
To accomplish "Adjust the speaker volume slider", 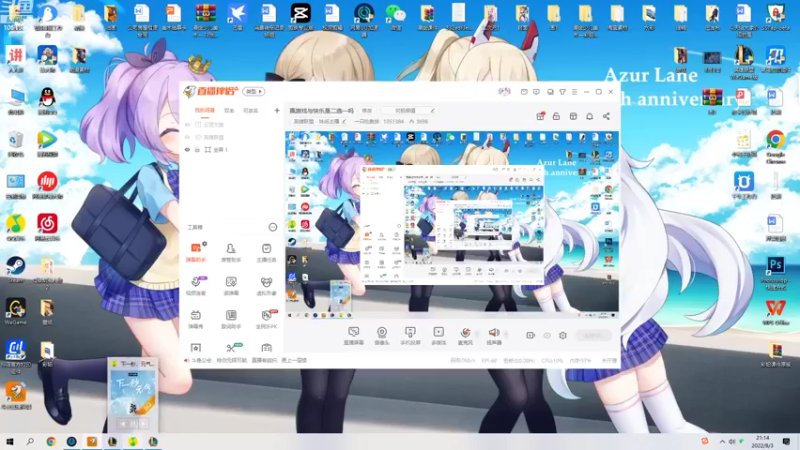I will click(506, 335).
